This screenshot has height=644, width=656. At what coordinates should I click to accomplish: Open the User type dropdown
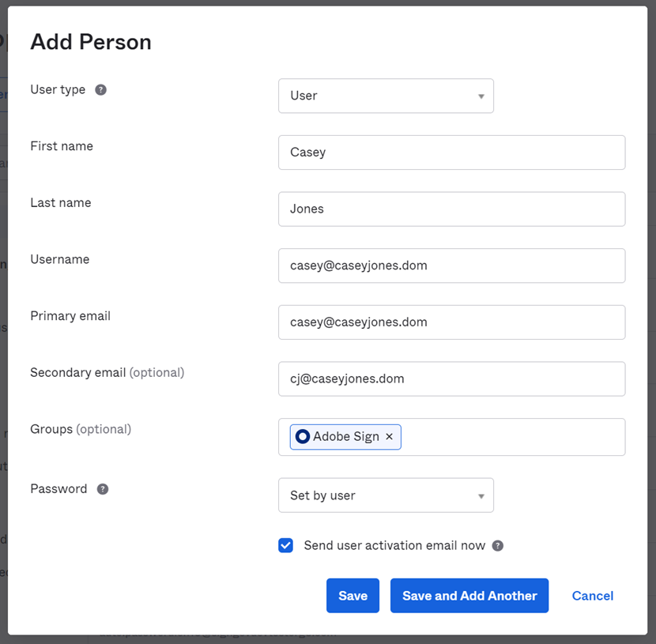click(386, 96)
